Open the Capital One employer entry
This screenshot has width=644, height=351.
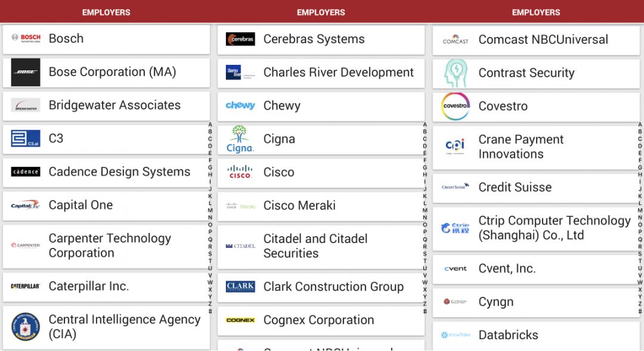coord(106,205)
